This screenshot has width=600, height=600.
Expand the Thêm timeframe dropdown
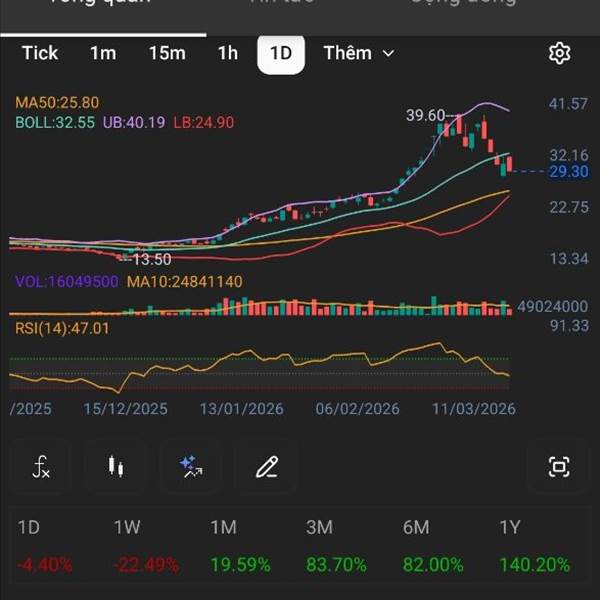tap(359, 53)
